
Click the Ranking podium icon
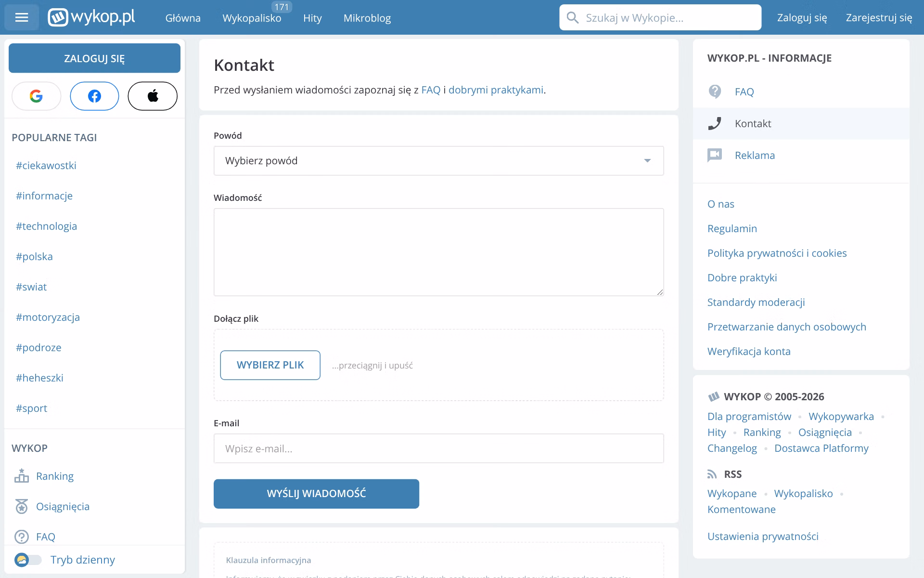pyautogui.click(x=22, y=476)
